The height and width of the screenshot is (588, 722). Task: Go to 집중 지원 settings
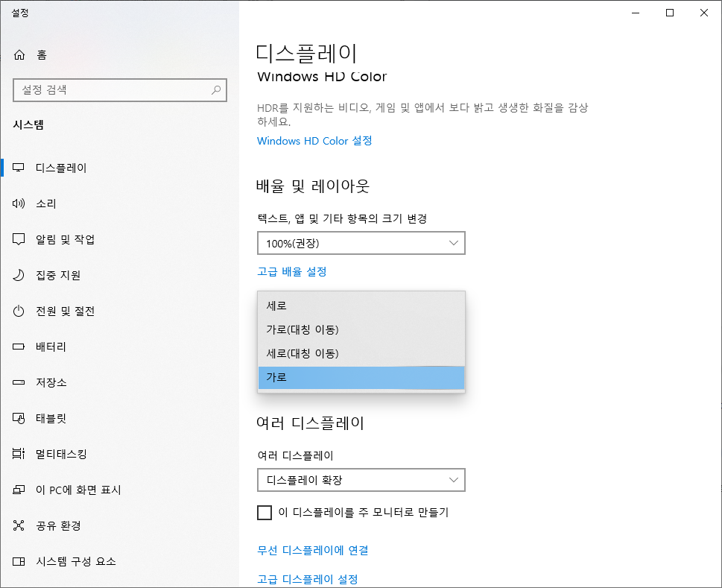pyautogui.click(x=120, y=275)
